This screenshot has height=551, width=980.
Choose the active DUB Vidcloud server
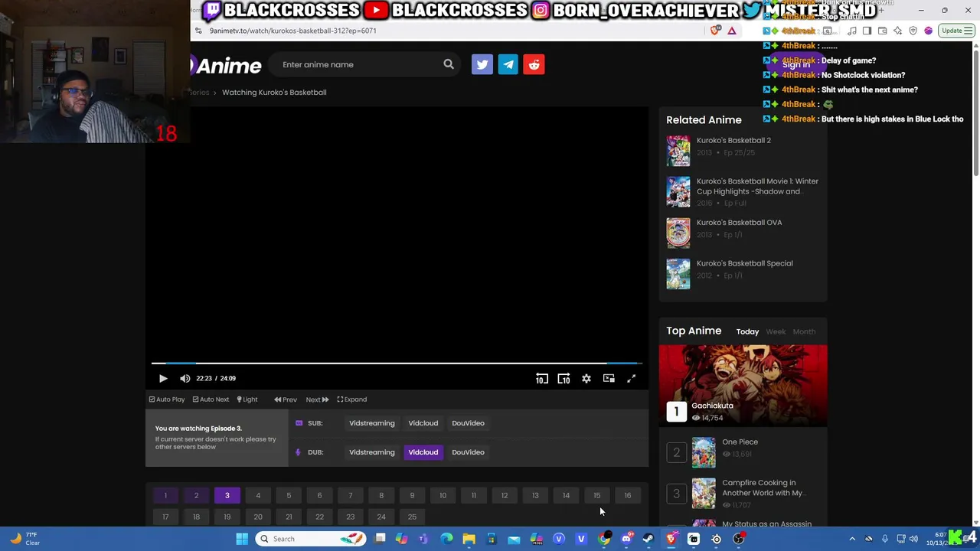(x=423, y=452)
